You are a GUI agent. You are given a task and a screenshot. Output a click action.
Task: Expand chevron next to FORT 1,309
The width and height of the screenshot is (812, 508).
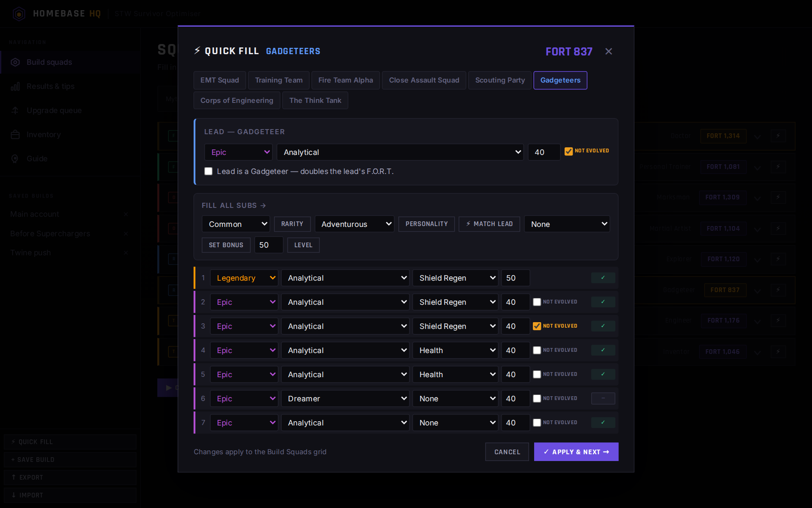(x=757, y=198)
